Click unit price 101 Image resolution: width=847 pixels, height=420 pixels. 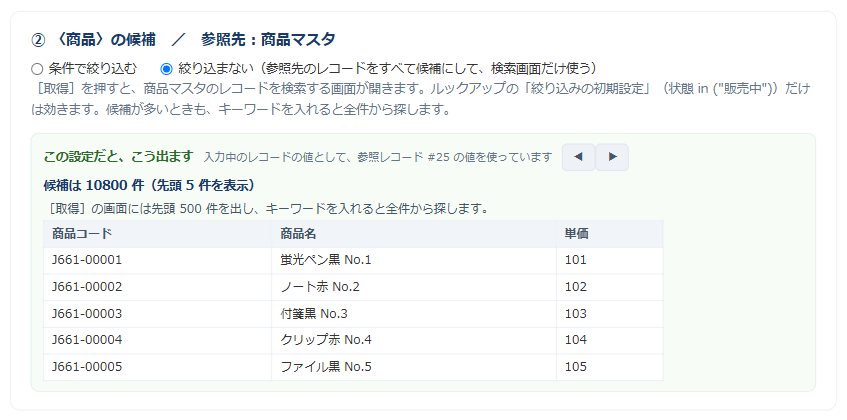[576, 260]
